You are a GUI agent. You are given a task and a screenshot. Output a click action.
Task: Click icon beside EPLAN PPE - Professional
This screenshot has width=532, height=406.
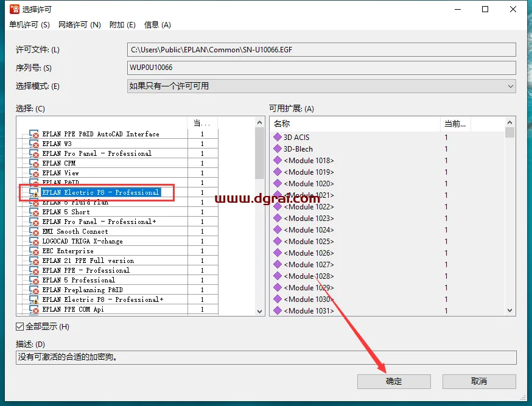(34, 270)
